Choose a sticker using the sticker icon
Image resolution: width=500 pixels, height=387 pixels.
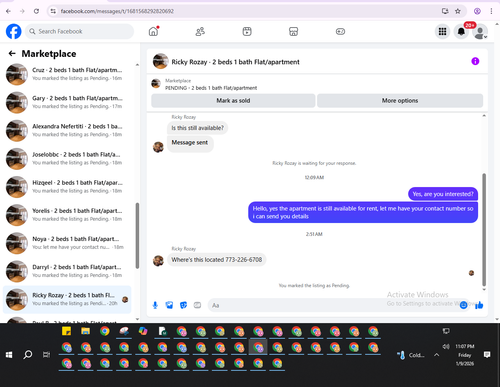pos(183,305)
